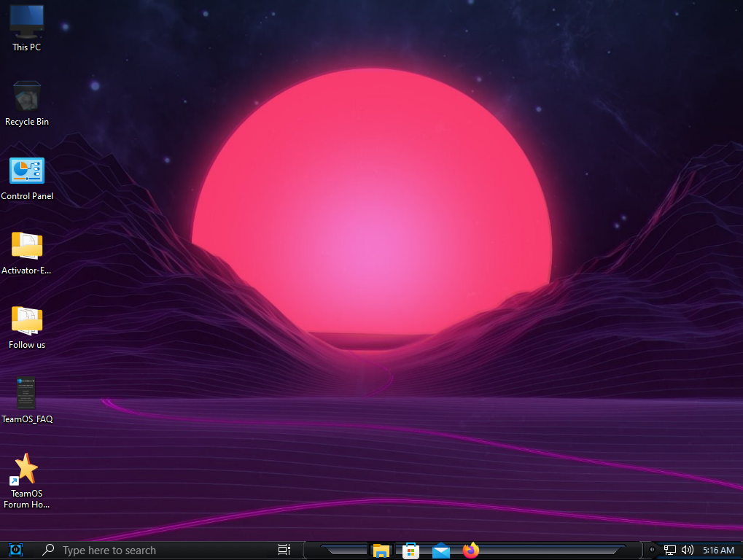Click the 5:16 AM clock

pyautogui.click(x=717, y=551)
